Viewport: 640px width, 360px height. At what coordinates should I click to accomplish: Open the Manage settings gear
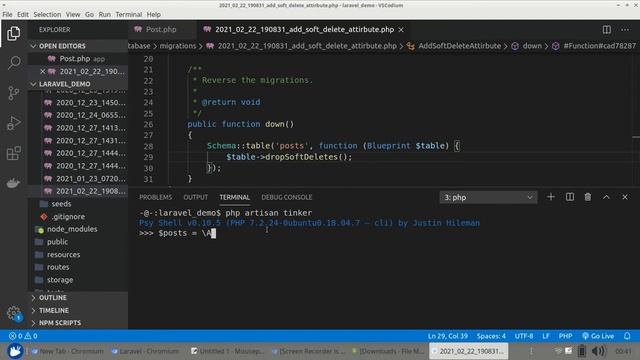click(13, 313)
